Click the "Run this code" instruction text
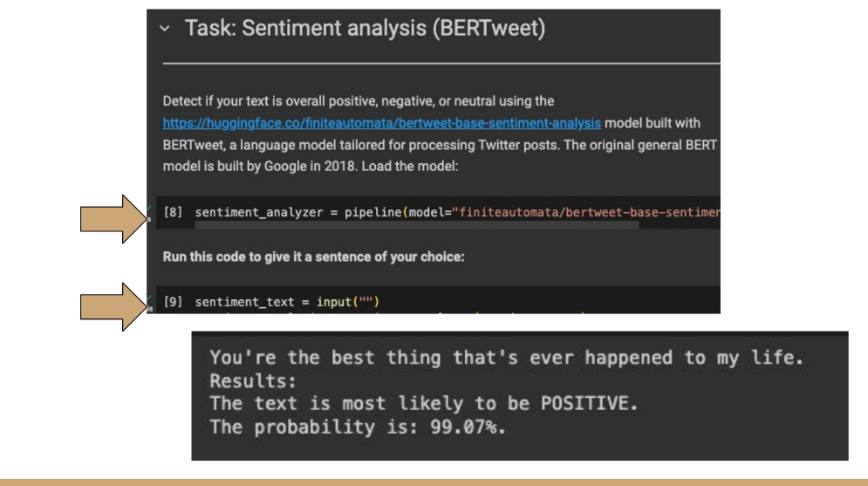 coord(313,257)
